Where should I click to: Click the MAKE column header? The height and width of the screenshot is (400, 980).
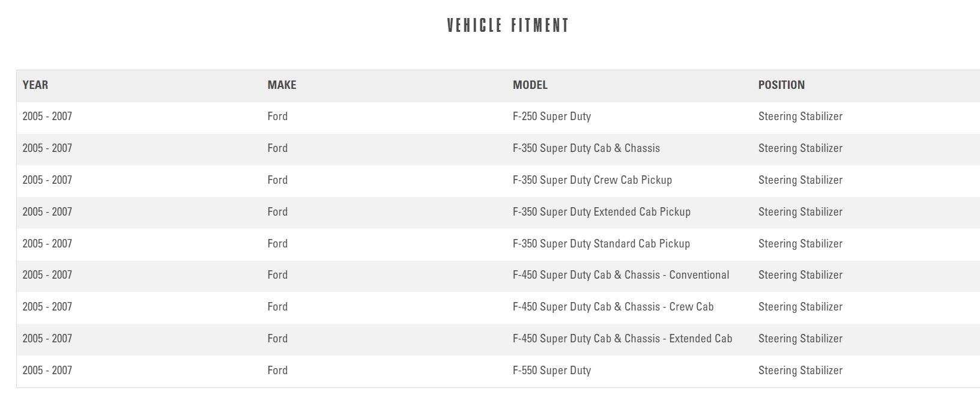tap(282, 85)
